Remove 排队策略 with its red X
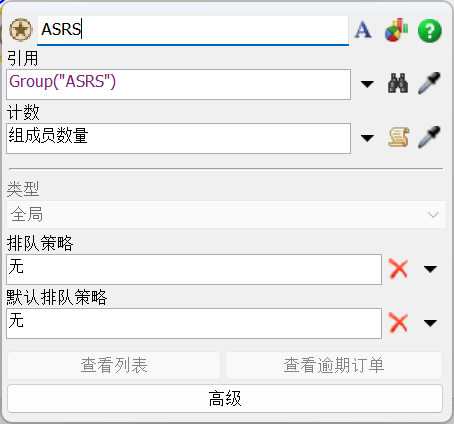This screenshot has width=454, height=424. coord(398,269)
